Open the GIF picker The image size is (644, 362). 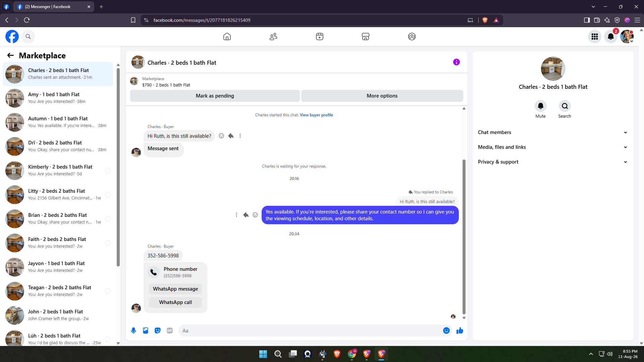(170, 330)
